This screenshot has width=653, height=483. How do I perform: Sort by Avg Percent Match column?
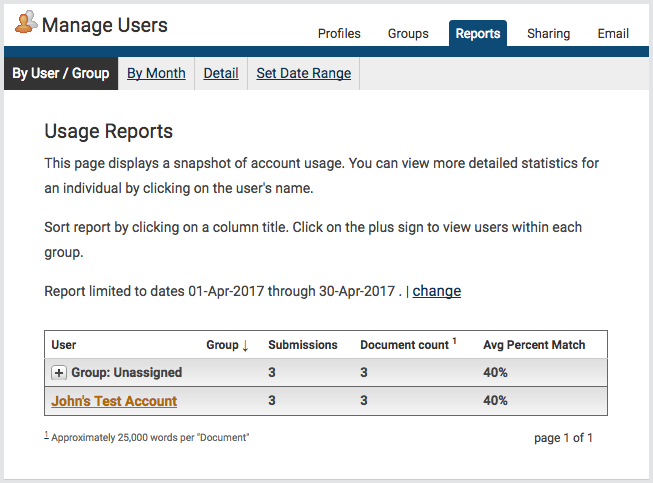[534, 345]
